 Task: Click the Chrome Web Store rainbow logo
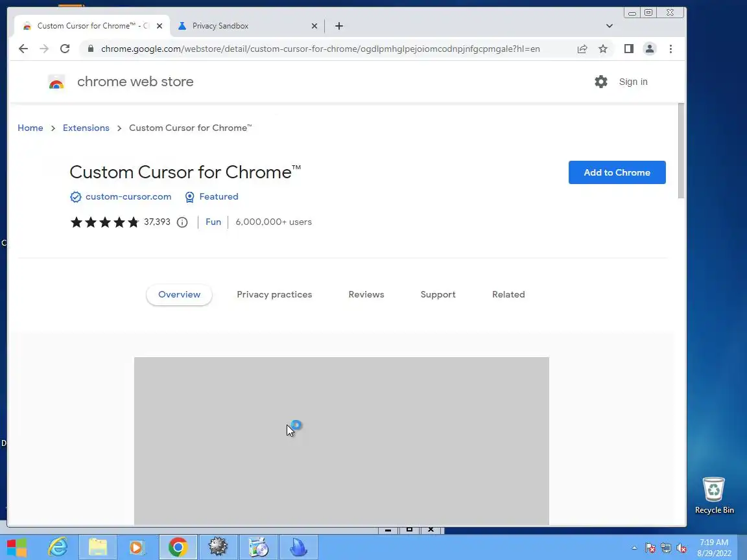click(56, 82)
